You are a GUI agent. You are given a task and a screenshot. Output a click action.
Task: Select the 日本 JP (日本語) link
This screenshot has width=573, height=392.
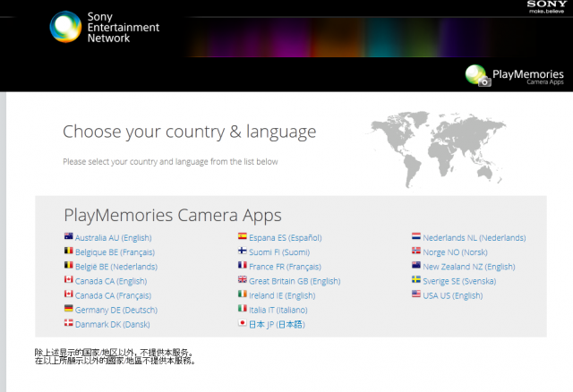click(277, 324)
